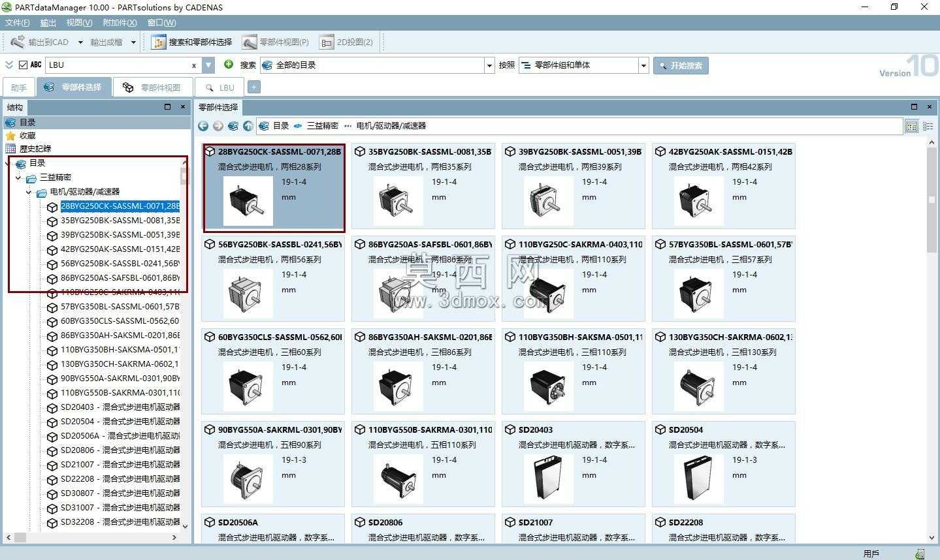Switch to the 零部件视图 tab

pos(153,87)
